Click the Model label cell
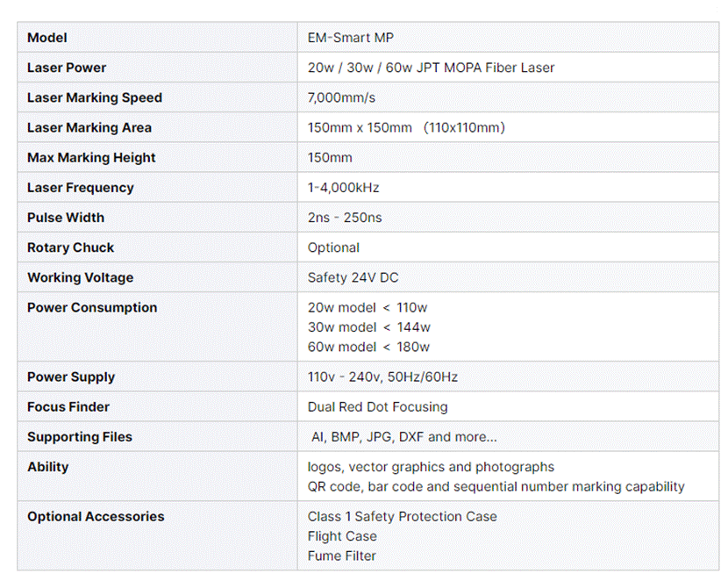This screenshot has width=728, height=581. tap(157, 37)
